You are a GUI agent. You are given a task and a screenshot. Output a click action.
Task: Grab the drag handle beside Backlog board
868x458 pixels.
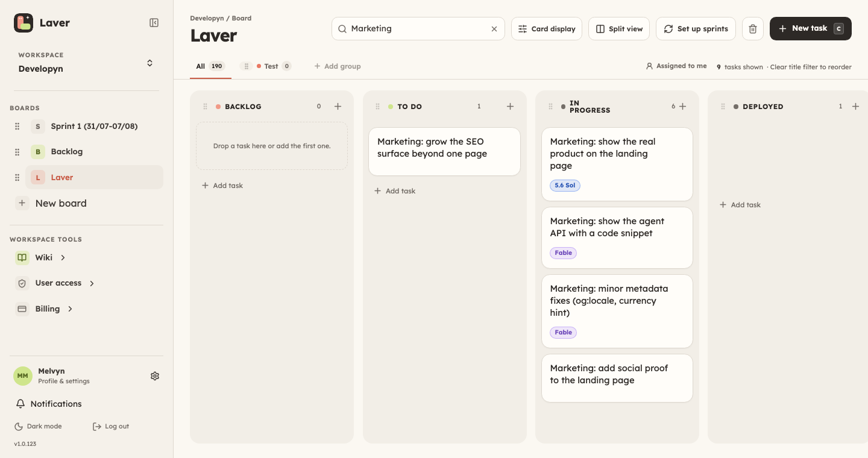(17, 152)
